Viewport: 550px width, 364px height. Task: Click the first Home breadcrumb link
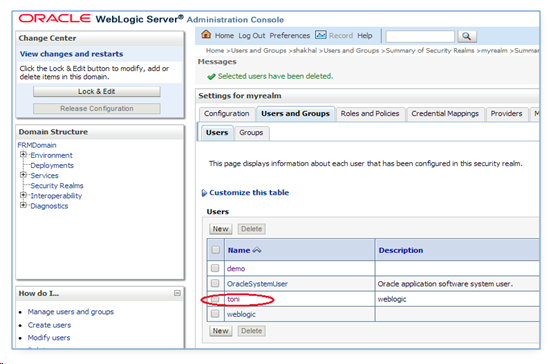pyautogui.click(x=215, y=50)
